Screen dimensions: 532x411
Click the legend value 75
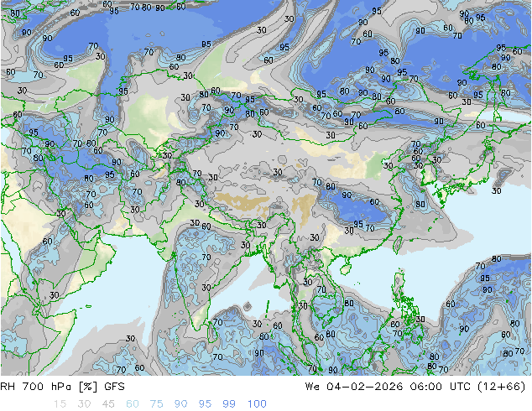(157, 404)
